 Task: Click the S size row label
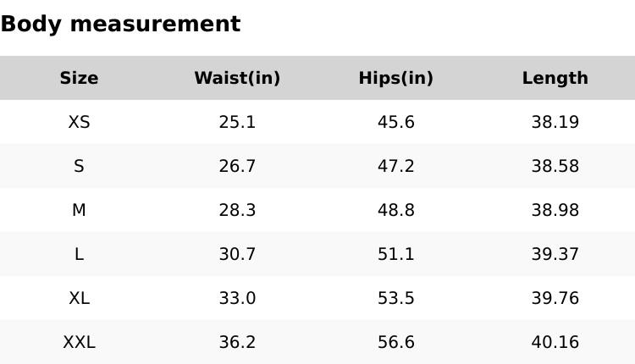79,167
